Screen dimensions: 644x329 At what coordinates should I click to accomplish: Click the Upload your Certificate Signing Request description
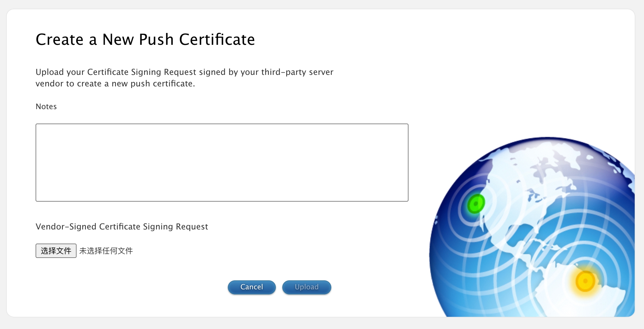click(185, 78)
